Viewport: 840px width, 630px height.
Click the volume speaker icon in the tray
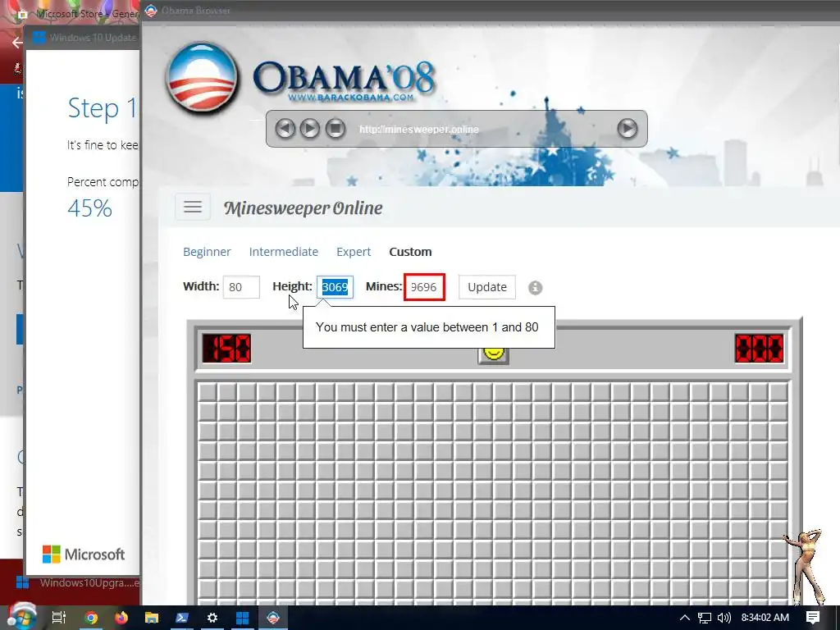(x=724, y=618)
